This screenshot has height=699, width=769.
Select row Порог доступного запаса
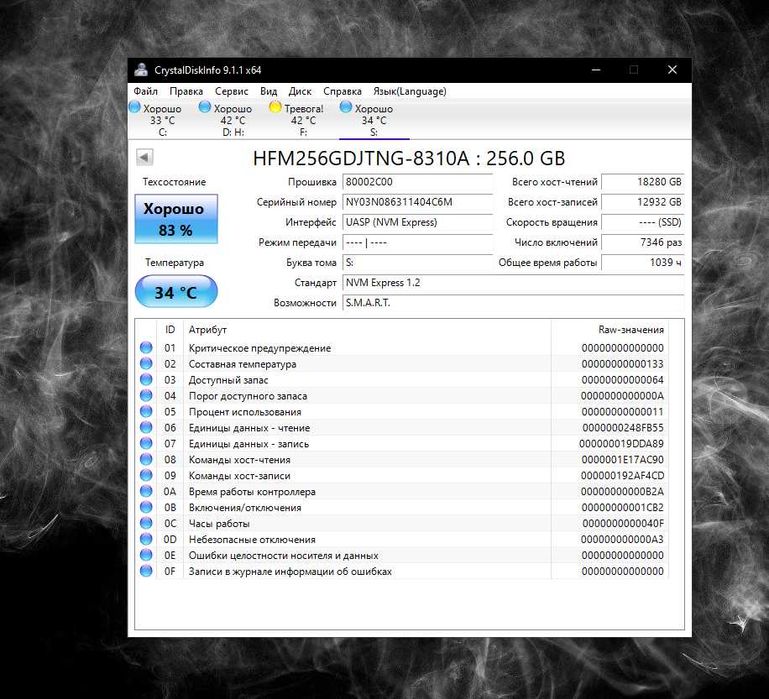(x=402, y=396)
